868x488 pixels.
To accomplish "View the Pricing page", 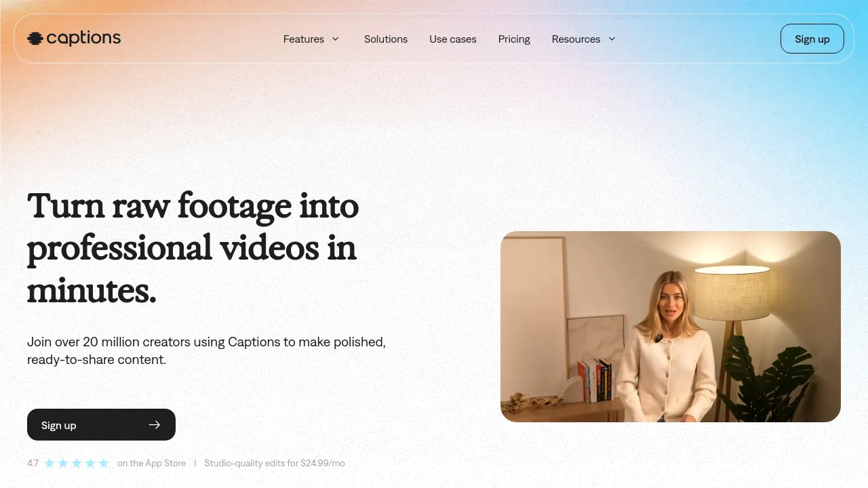I will 514,39.
